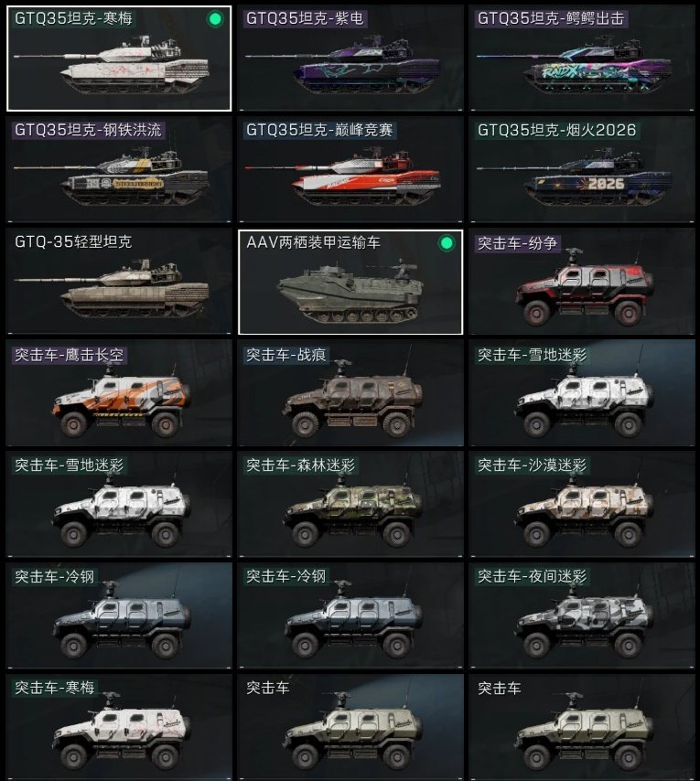Screen dimensions: 700x781
Task: Select the GTQ35坦克-紫电 tank skin
Action: [x=350, y=59]
